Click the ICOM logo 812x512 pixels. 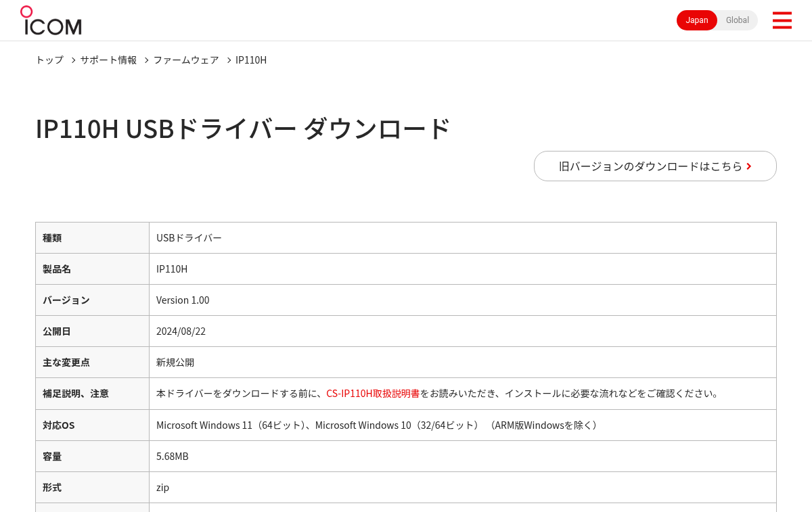pyautogui.click(x=51, y=20)
